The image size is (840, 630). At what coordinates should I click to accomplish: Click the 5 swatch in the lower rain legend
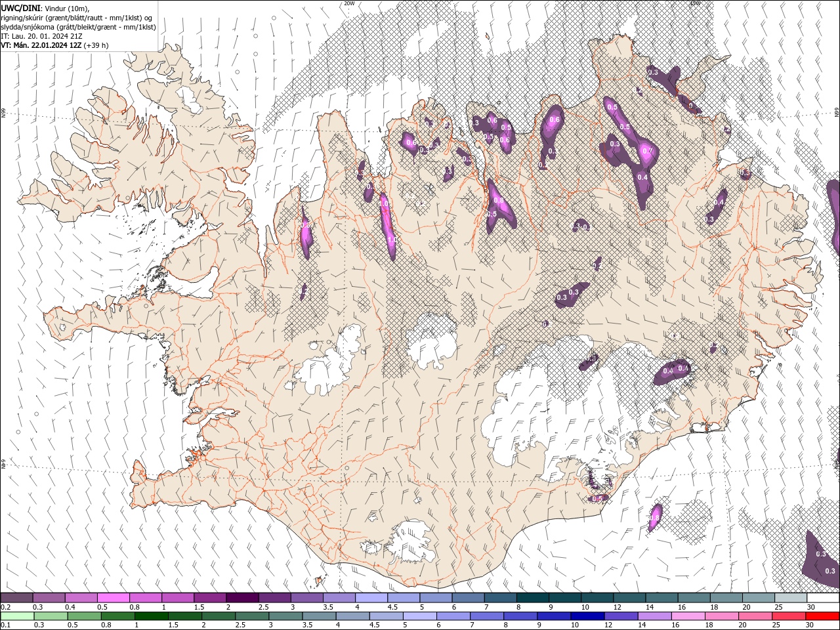[x=419, y=616]
